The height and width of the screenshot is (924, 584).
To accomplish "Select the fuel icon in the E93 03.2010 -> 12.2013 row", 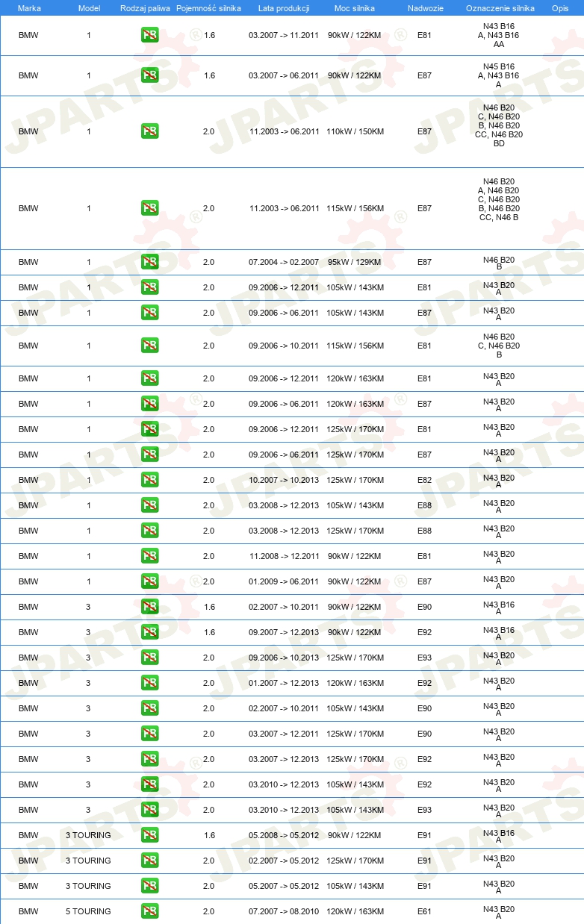I will point(149,810).
